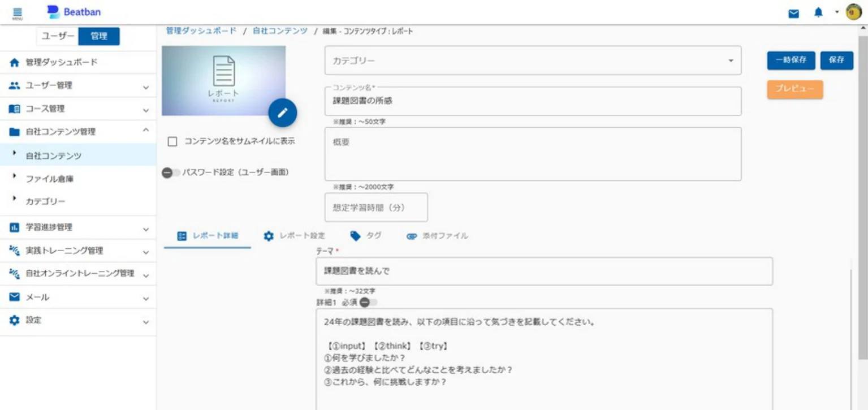This screenshot has height=410, width=868.
Task: Switch to 管理 mode
Action: pyautogui.click(x=99, y=36)
